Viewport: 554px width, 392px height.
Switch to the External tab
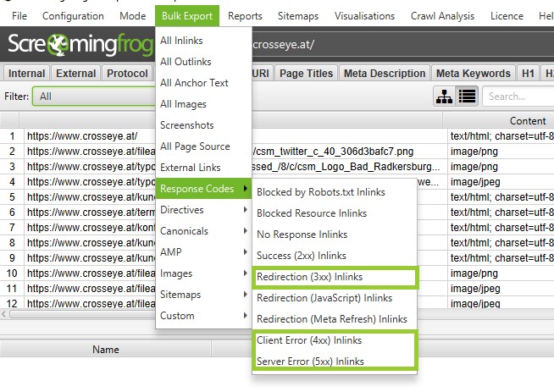point(76,73)
